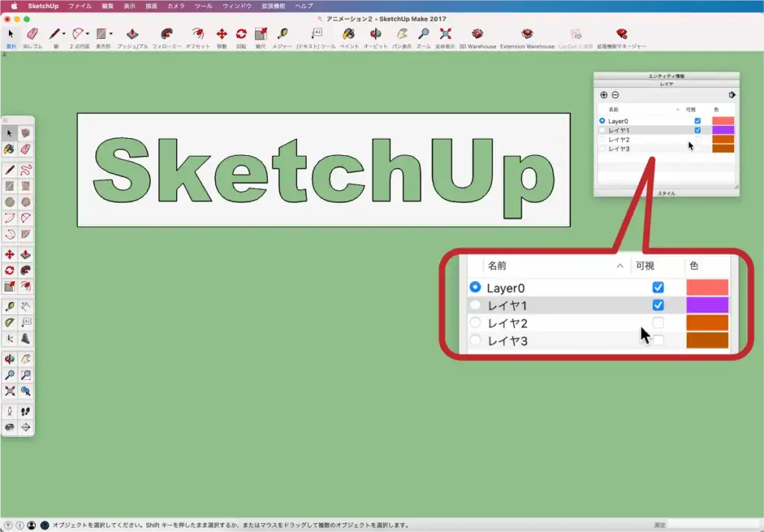Expand the スタイル panel header
The image size is (764, 532).
(x=666, y=193)
